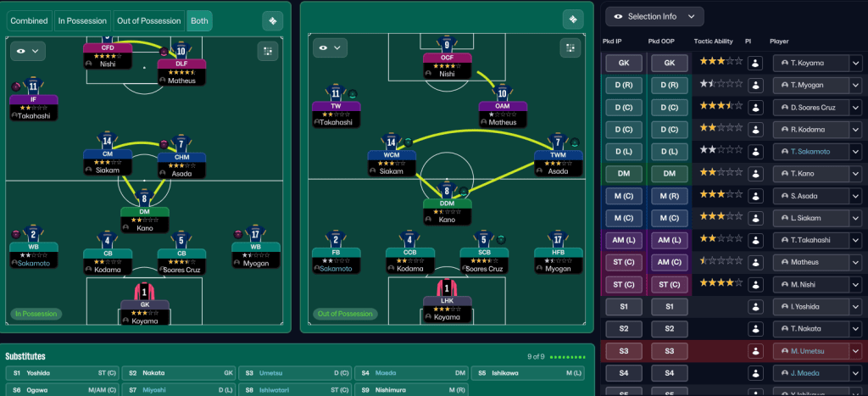The height and width of the screenshot is (396, 868).
Task: Open player instructions icon for D. Soares Cruz
Action: point(755,107)
